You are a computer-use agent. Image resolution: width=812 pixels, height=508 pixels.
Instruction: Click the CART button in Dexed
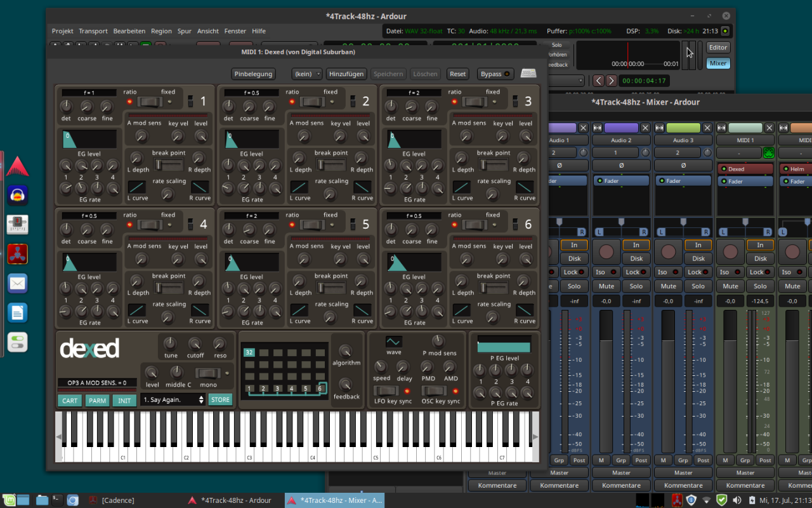[70, 401]
